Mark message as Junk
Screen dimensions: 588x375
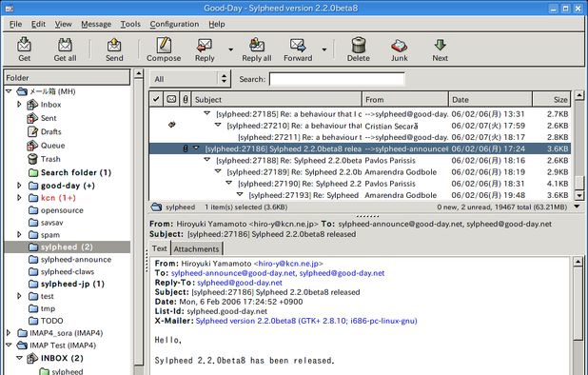pos(399,46)
